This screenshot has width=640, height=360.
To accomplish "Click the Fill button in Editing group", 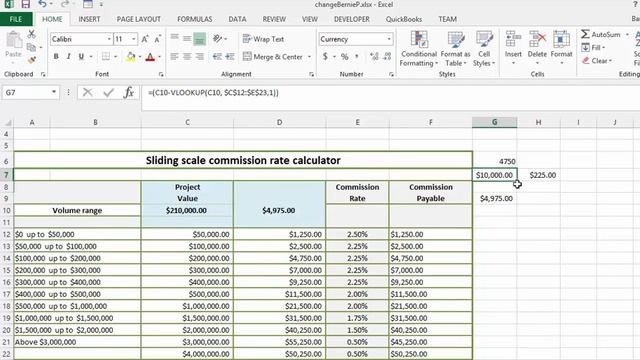I will coord(593,47).
